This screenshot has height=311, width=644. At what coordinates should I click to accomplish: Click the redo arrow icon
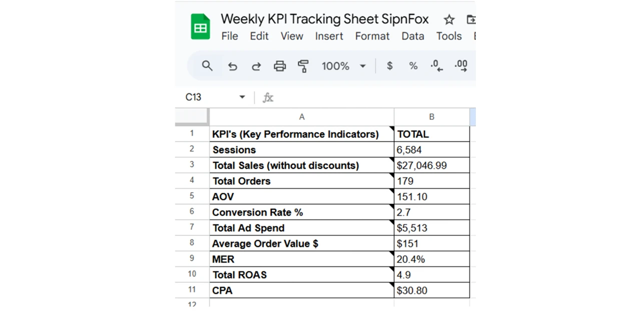[x=256, y=66]
